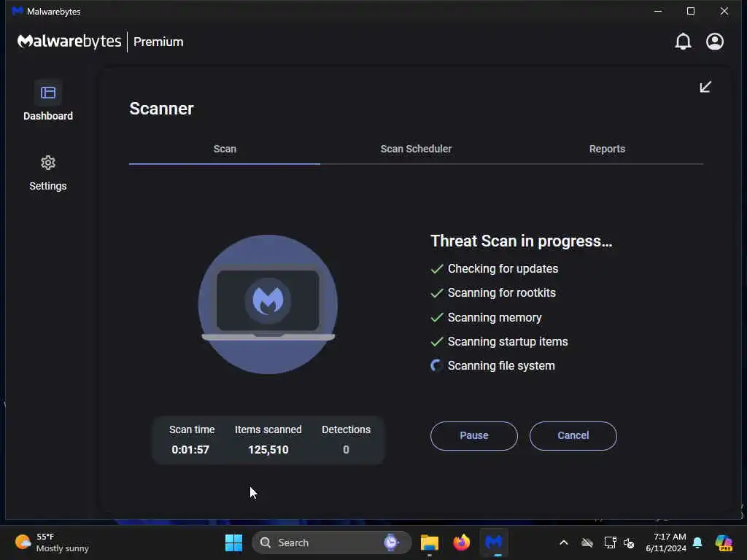Screen dimensions: 747x560
Task: Click the Malwarebytes title bar icon
Action: pos(18,11)
